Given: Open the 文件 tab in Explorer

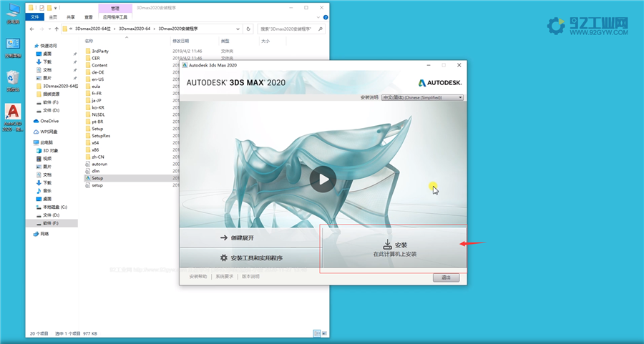Looking at the screenshot, I should point(35,17).
